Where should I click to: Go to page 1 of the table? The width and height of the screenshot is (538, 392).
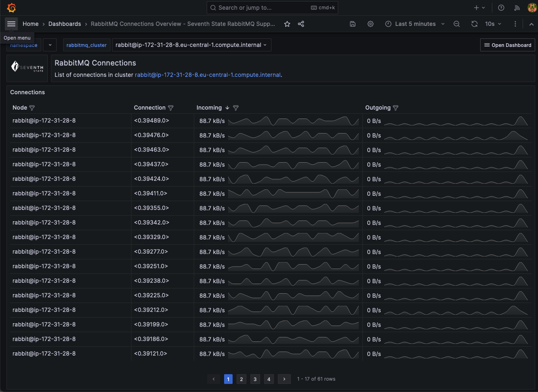[228, 379]
